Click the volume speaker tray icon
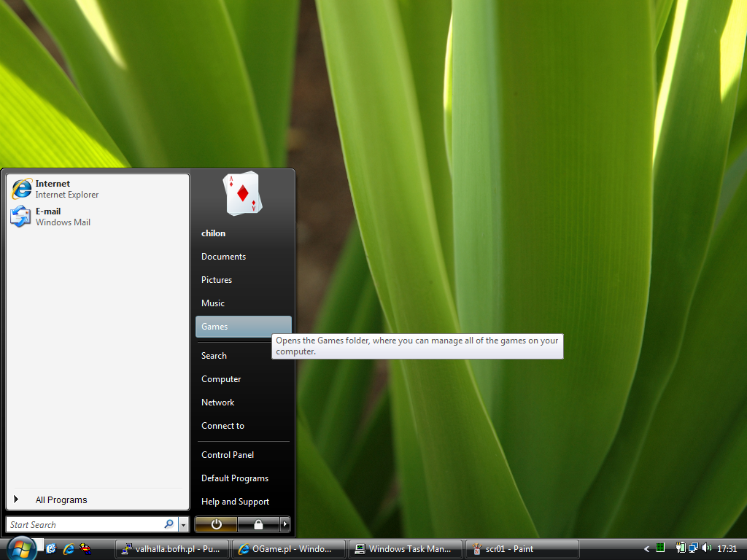 [x=706, y=548]
